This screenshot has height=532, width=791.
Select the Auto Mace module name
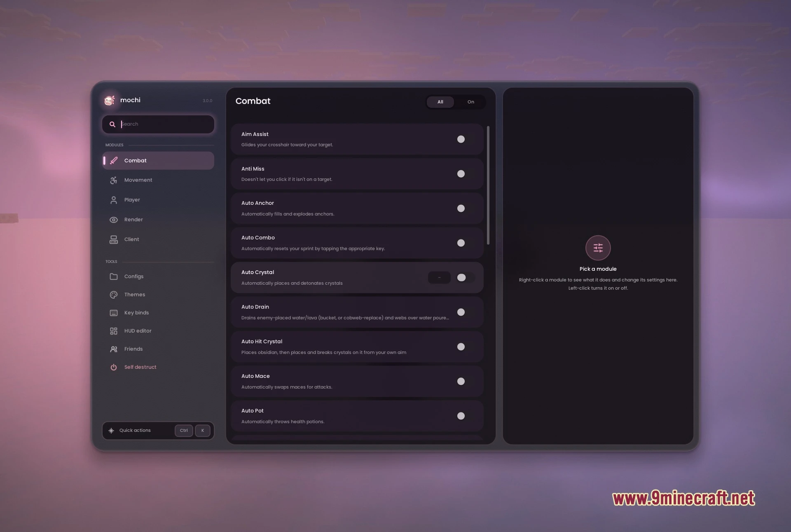[x=255, y=376]
